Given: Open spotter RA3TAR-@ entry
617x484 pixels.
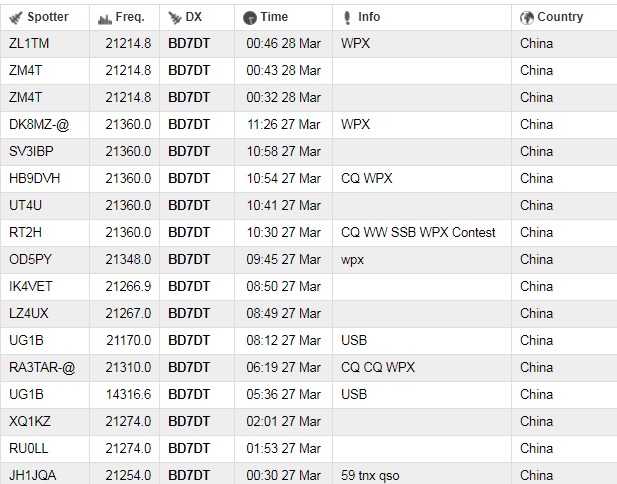Looking at the screenshot, I should point(42,367).
